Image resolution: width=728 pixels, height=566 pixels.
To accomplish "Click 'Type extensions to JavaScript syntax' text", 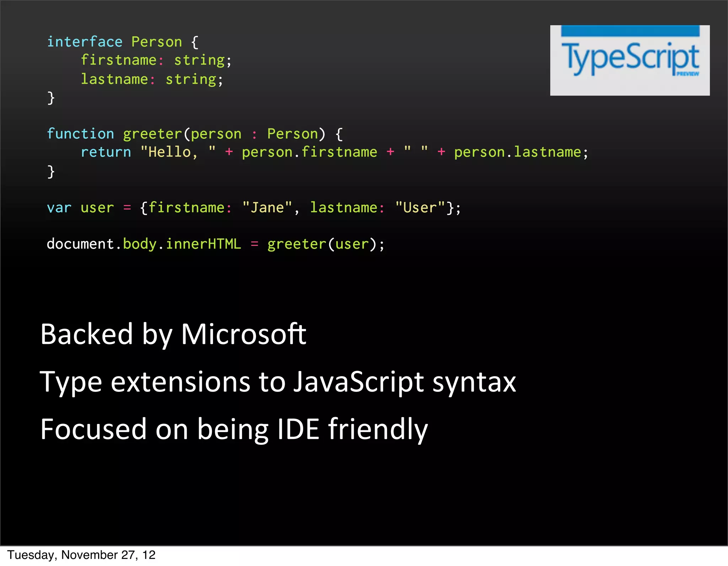I will click(x=278, y=383).
